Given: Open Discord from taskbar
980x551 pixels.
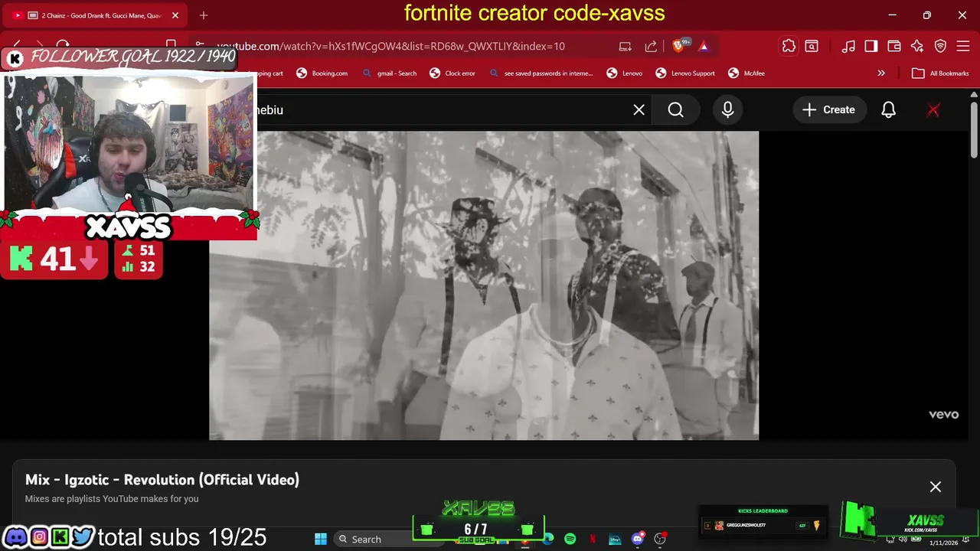Looking at the screenshot, I should (x=637, y=539).
